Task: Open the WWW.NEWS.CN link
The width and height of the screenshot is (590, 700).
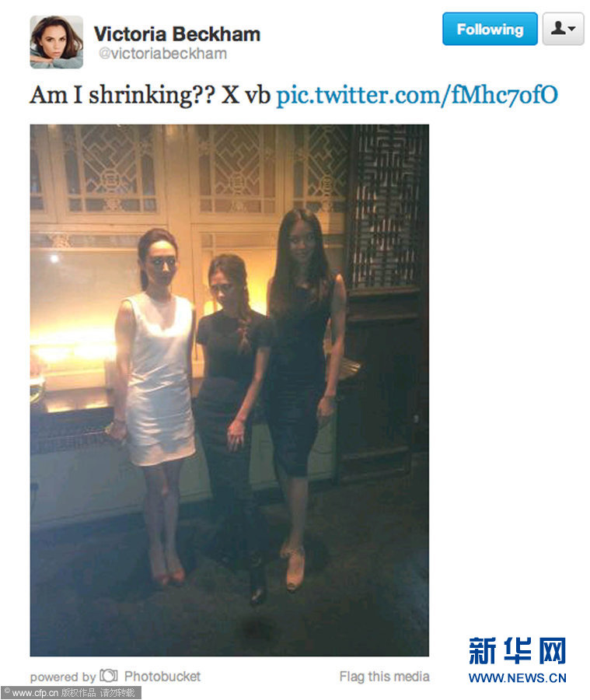Action: click(x=517, y=677)
